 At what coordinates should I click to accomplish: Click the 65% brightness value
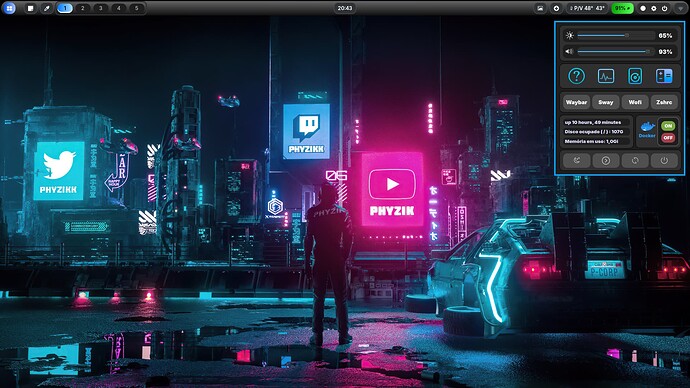click(665, 36)
